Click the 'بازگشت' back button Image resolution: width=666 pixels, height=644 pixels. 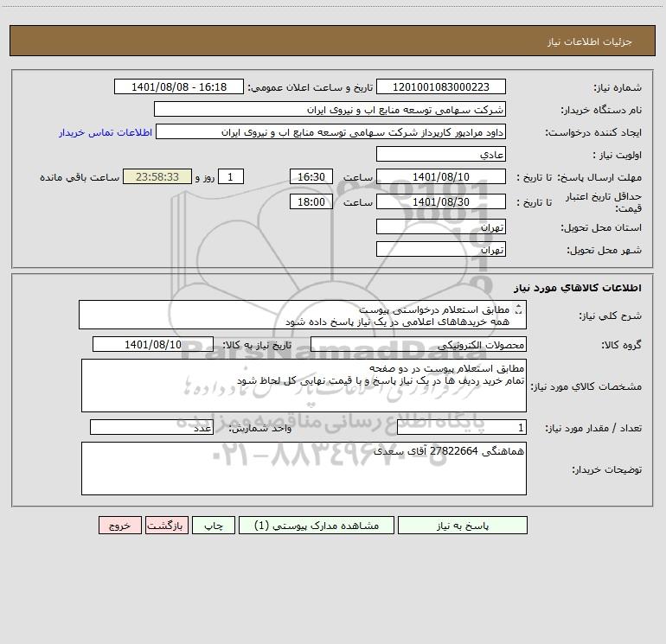pos(166,525)
